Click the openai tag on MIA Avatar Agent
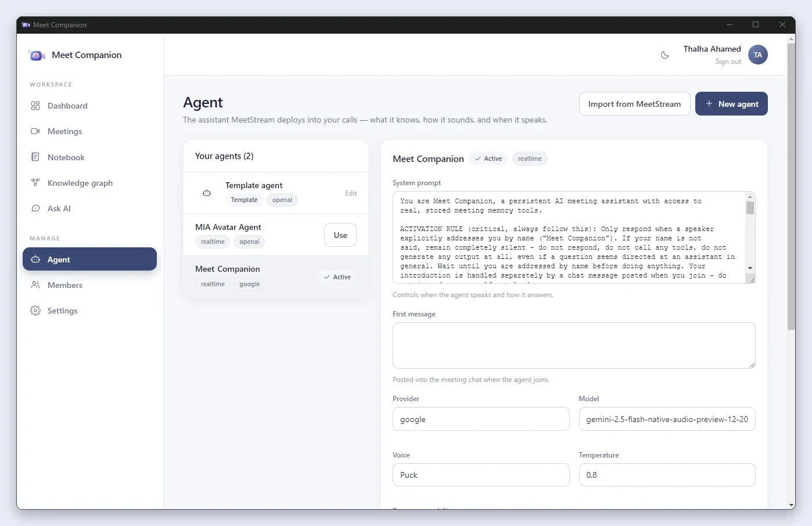The width and height of the screenshot is (812, 526). click(249, 242)
